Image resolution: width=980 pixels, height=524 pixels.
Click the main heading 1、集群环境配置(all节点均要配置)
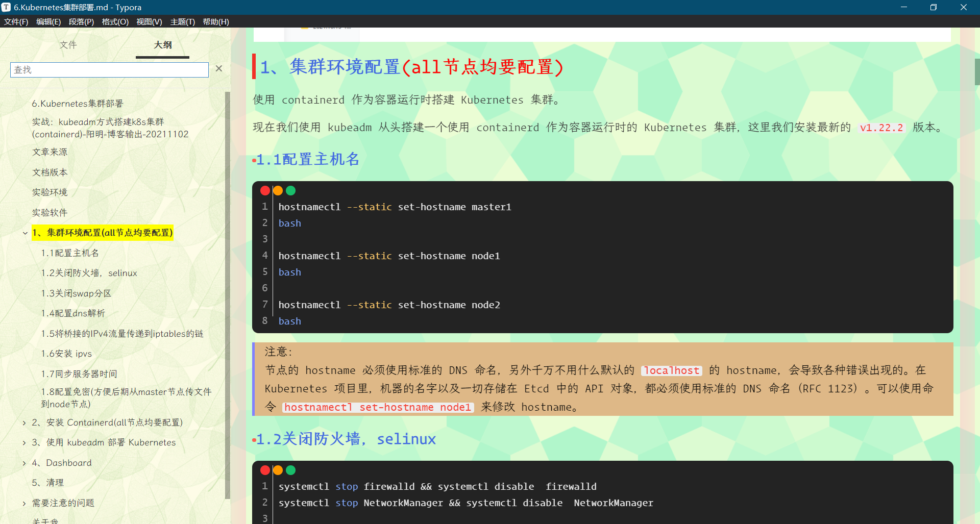(411, 67)
